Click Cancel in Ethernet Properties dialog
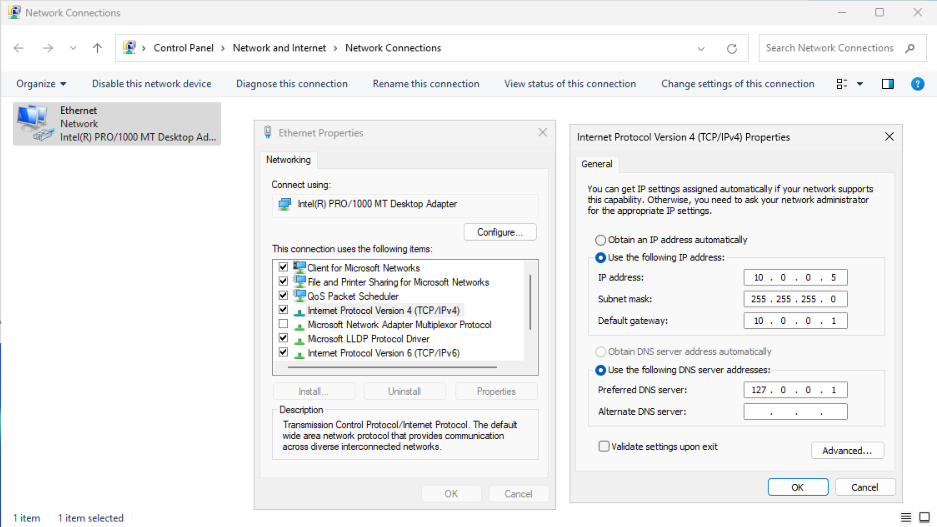This screenshot has height=527, width=937. pos(518,494)
